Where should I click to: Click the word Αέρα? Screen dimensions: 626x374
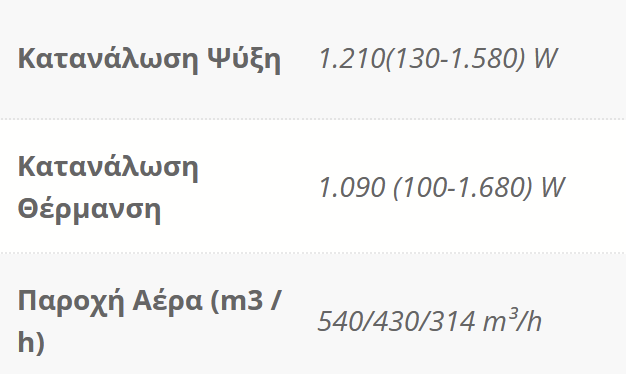168,301
